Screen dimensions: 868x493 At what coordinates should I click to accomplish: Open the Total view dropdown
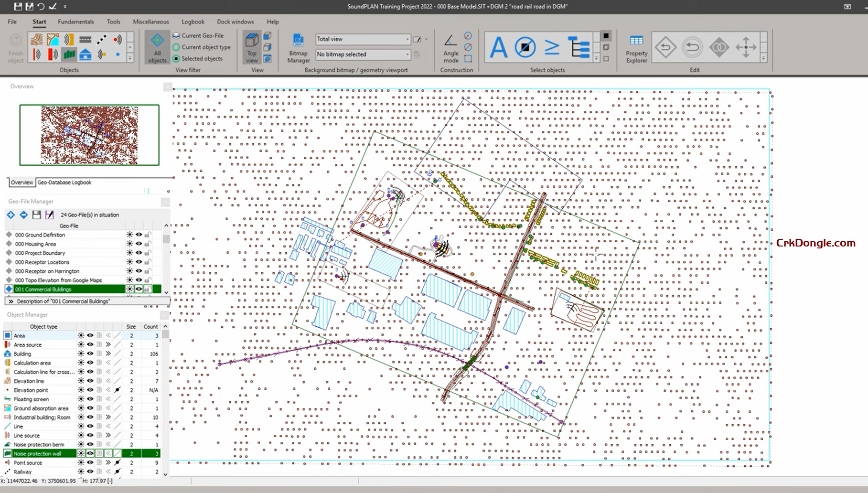click(x=407, y=39)
